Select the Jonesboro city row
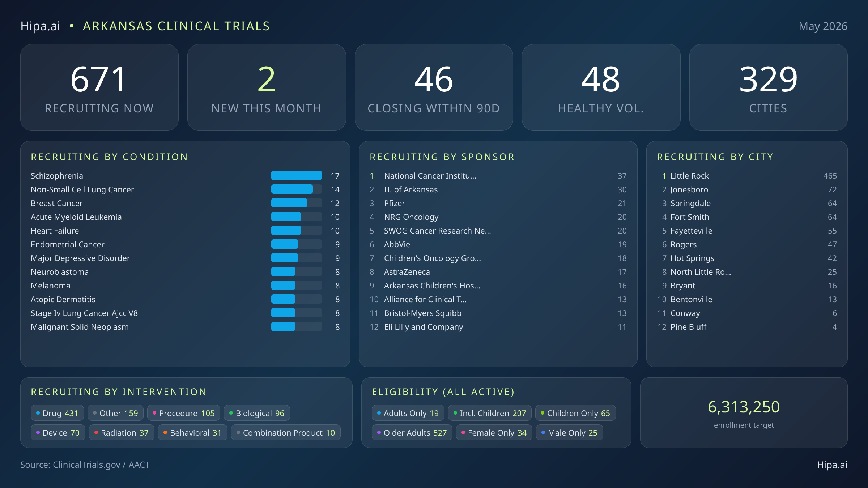Viewport: 868px width, 488px height. point(747,189)
